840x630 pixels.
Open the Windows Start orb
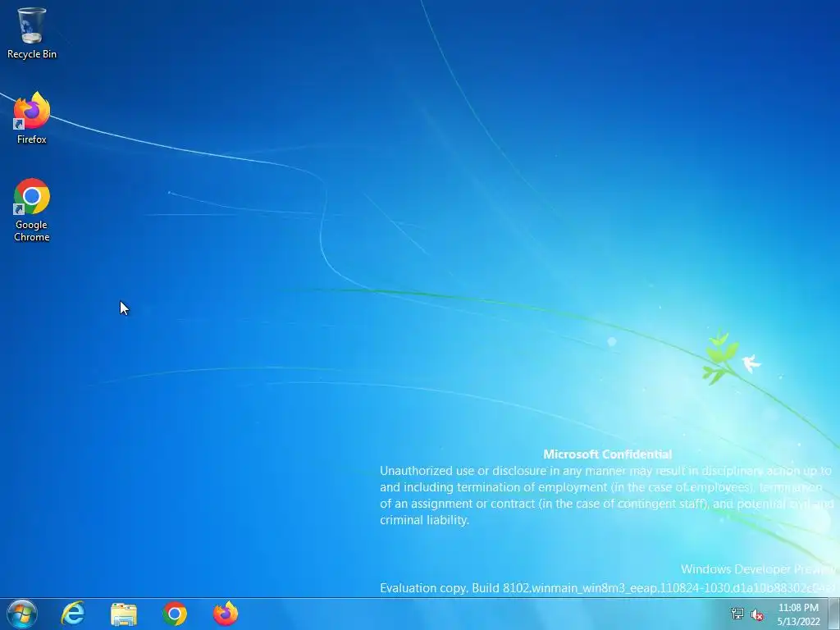point(22,614)
